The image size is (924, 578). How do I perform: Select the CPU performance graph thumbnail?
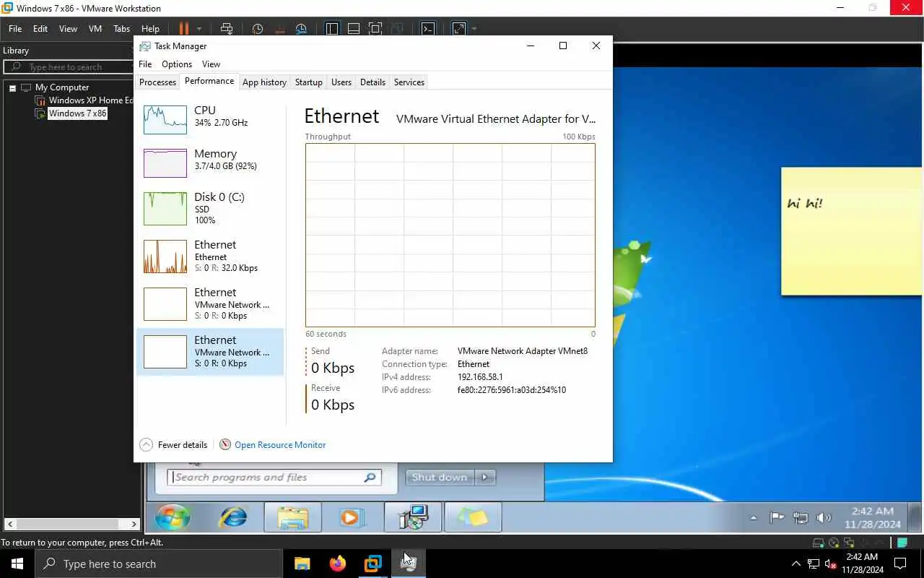click(x=165, y=120)
